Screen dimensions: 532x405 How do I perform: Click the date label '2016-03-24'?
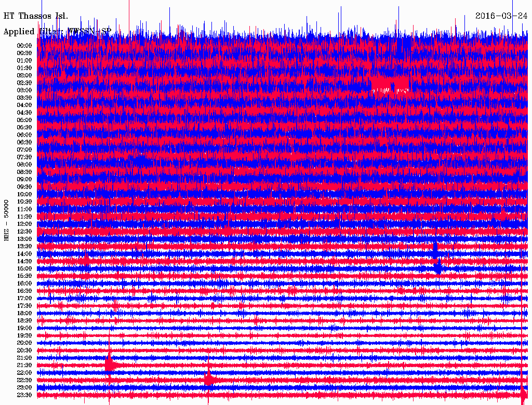pos(501,16)
